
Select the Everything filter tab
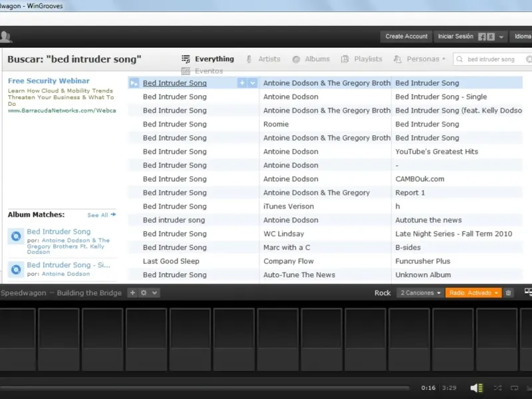(x=207, y=59)
